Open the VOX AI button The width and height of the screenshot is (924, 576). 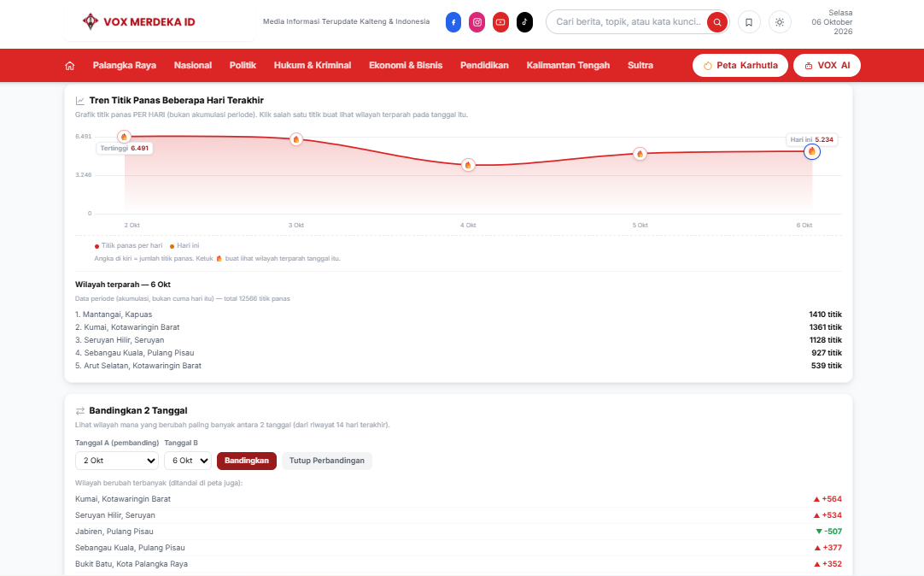(x=827, y=66)
